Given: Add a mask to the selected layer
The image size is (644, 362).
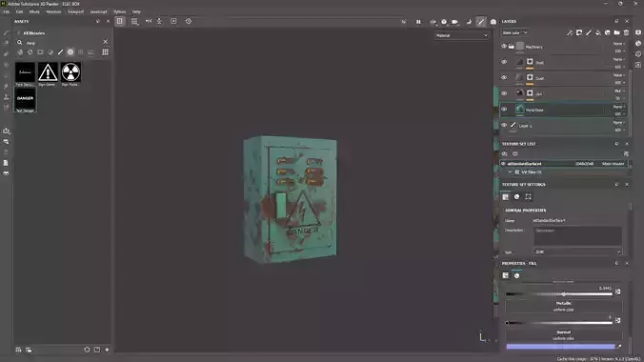Looking at the screenshot, I should coord(579,32).
